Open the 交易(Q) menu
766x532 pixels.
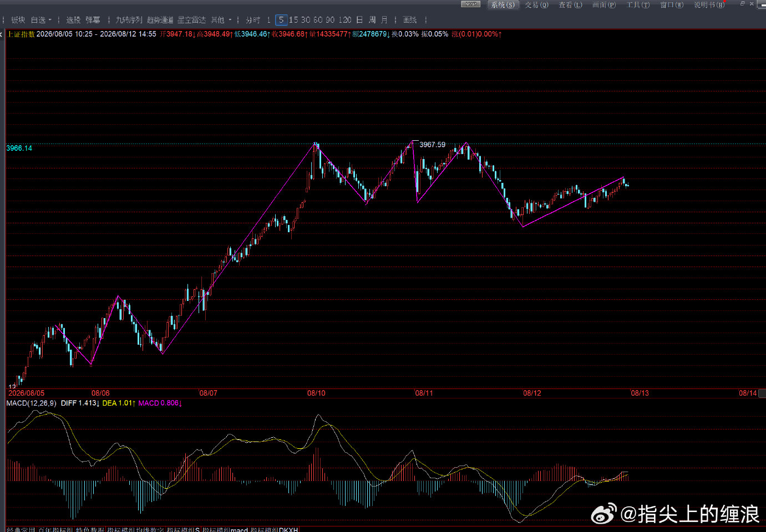pyautogui.click(x=536, y=5)
